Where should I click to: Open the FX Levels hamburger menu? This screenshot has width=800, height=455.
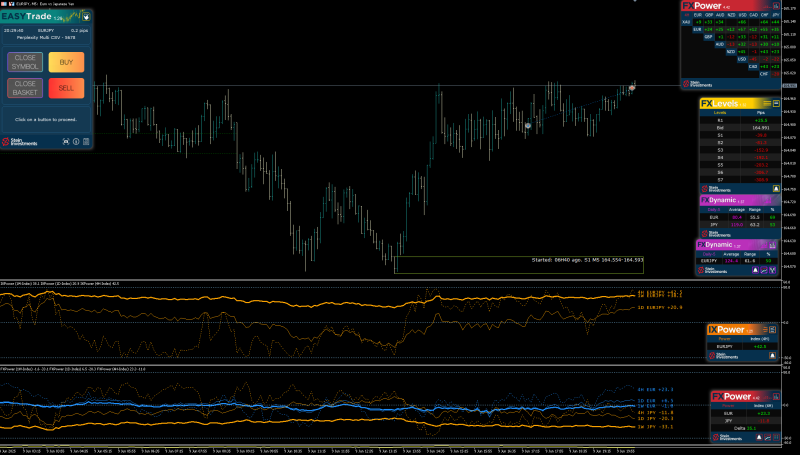pos(767,104)
